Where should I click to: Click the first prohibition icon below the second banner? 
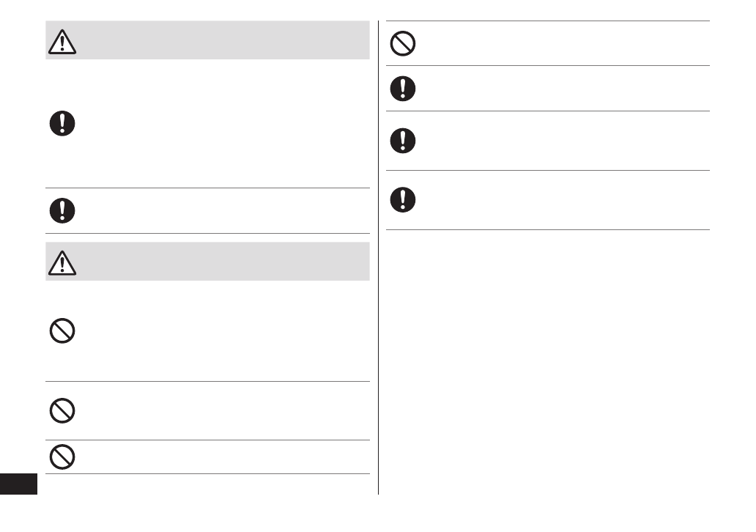pos(62,330)
